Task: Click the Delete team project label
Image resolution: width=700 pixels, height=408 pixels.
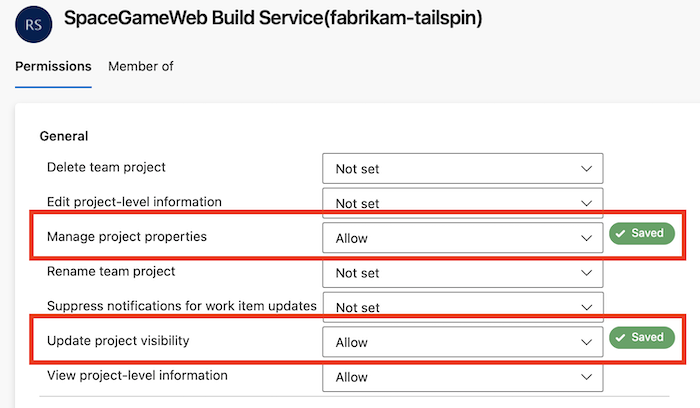Action: pyautogui.click(x=106, y=167)
